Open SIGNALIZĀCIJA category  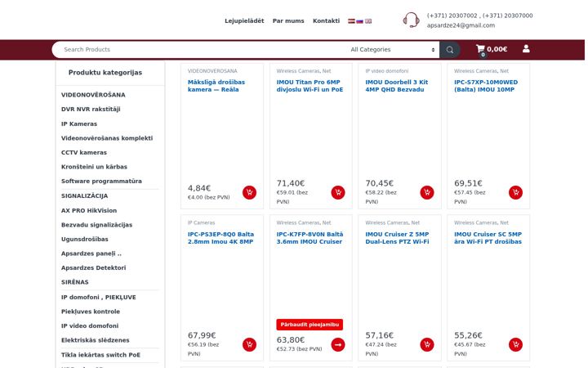point(84,196)
